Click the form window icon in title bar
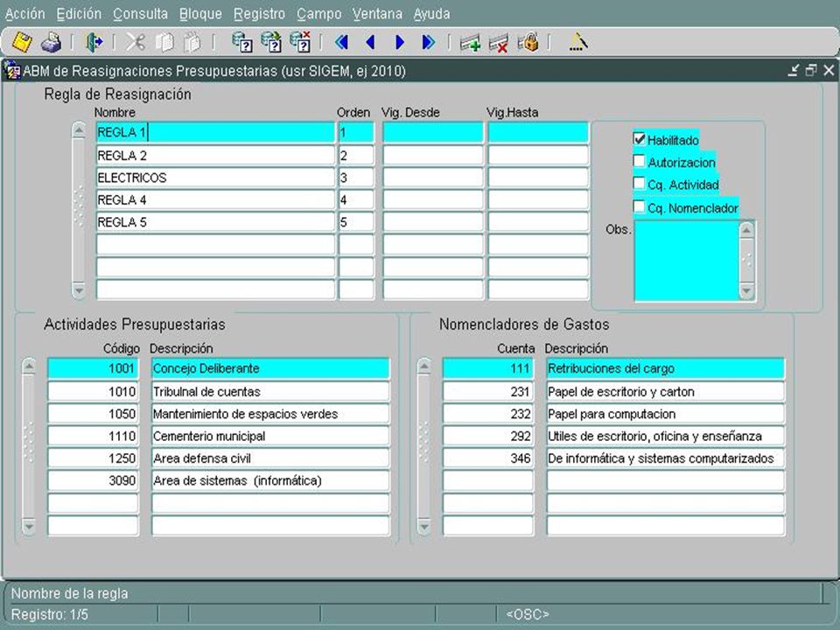The width and height of the screenshot is (840, 630). [11, 71]
